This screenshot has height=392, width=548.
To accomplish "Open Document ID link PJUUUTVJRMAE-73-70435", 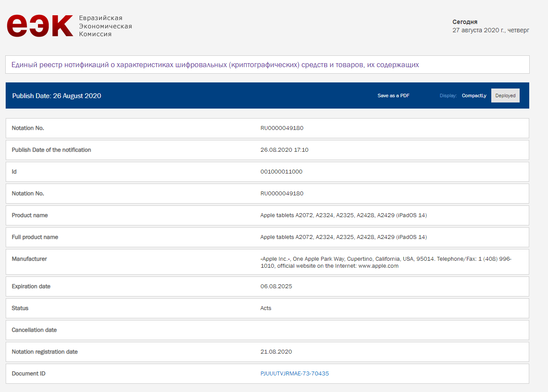I will (295, 374).
